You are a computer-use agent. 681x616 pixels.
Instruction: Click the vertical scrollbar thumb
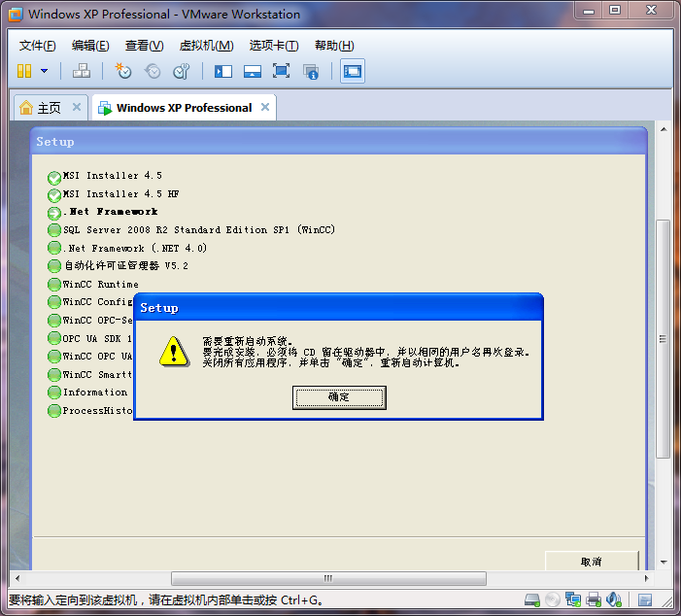[663, 339]
